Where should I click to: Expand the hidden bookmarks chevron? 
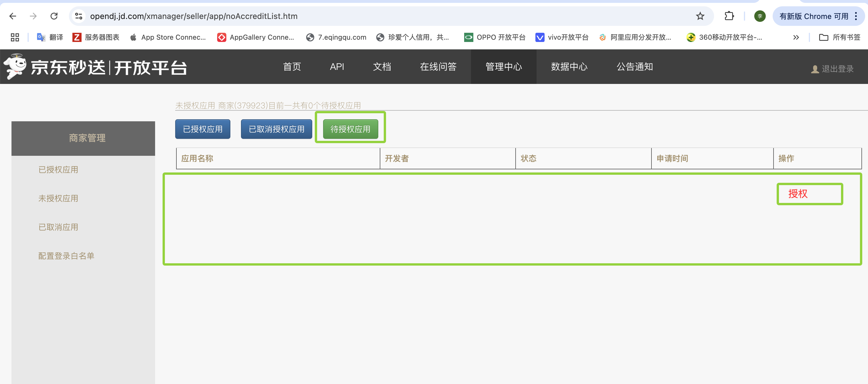[x=796, y=37]
